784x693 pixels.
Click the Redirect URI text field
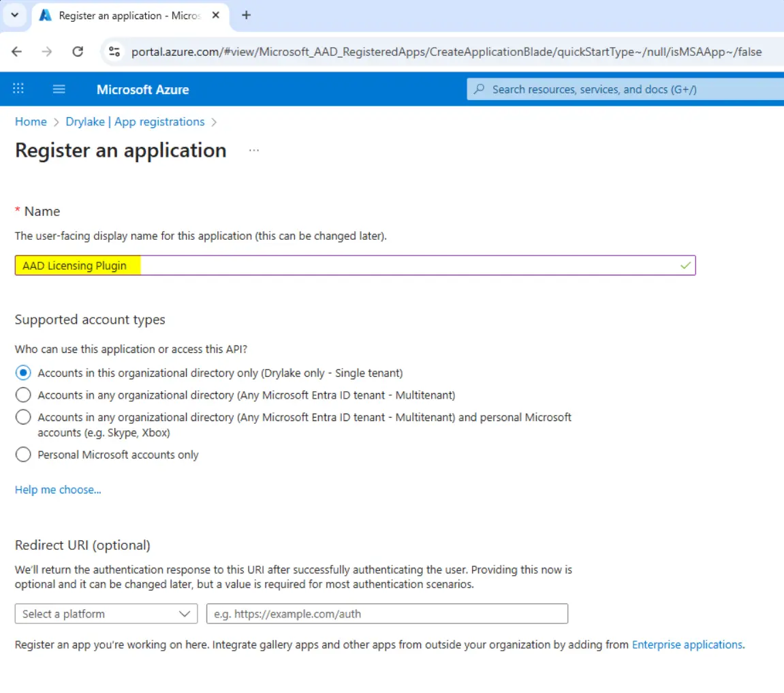coord(387,614)
